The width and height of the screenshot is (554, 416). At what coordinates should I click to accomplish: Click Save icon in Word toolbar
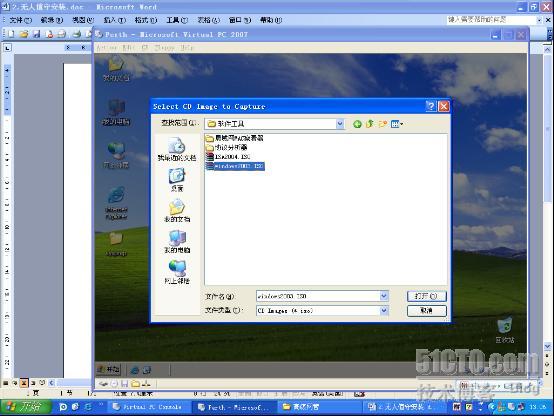(x=36, y=34)
